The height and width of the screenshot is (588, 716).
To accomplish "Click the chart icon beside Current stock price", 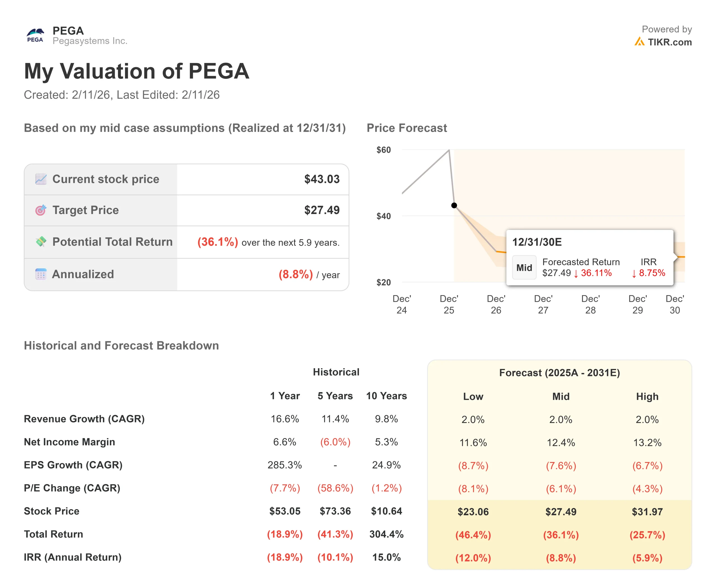I will click(x=41, y=179).
